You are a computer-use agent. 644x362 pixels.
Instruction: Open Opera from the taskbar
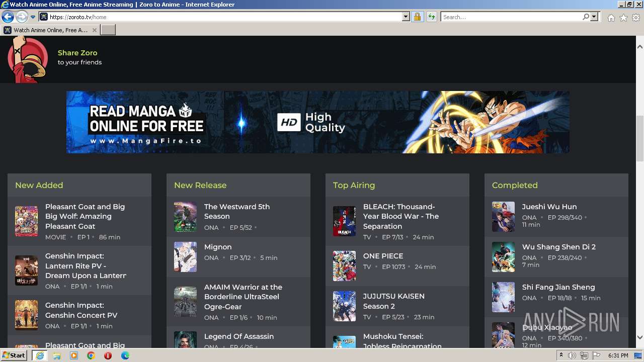coord(108,355)
